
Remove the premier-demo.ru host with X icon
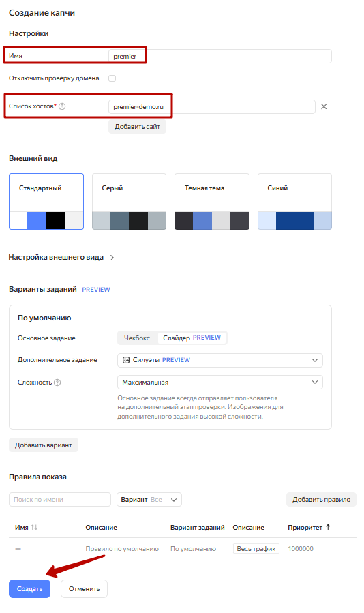(x=324, y=107)
